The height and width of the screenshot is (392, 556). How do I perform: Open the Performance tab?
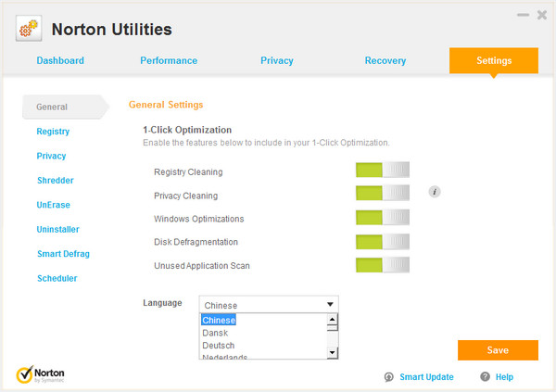coord(169,61)
